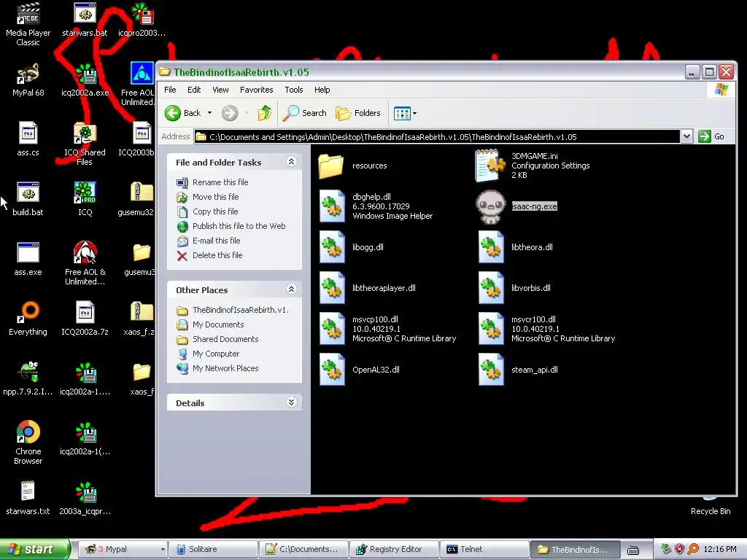Open the File menu
Viewport: 747px width, 560px height.
click(x=170, y=90)
